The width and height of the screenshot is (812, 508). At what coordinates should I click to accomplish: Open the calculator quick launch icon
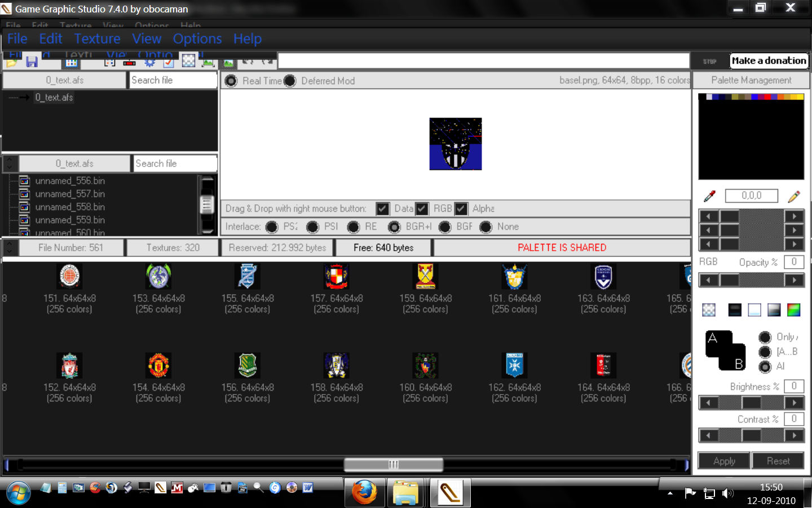[62, 488]
